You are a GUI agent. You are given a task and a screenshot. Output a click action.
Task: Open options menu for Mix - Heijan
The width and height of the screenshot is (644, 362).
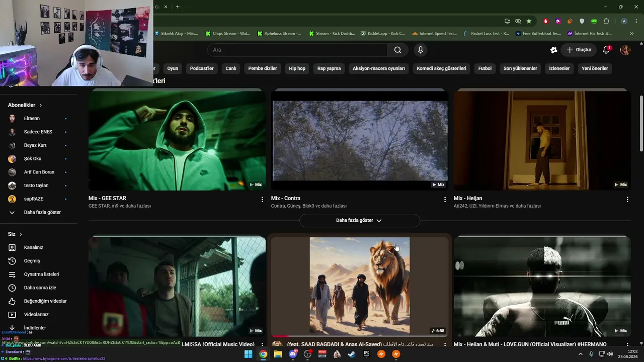tap(627, 200)
